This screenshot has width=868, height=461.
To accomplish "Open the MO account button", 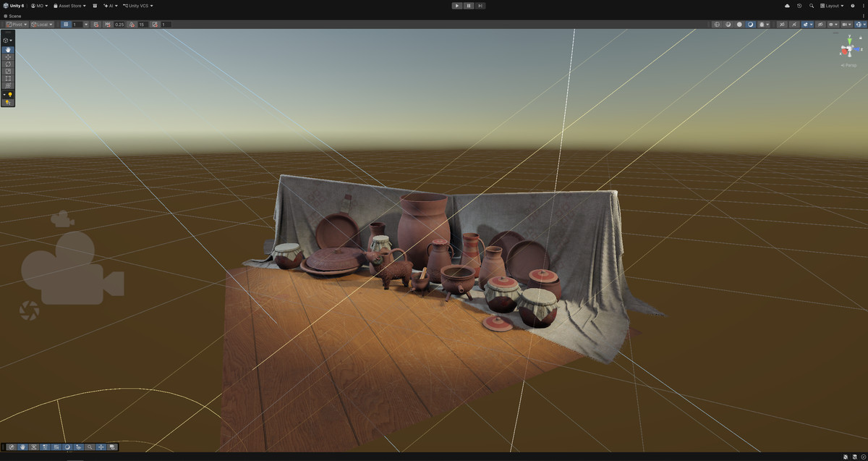I will (39, 6).
